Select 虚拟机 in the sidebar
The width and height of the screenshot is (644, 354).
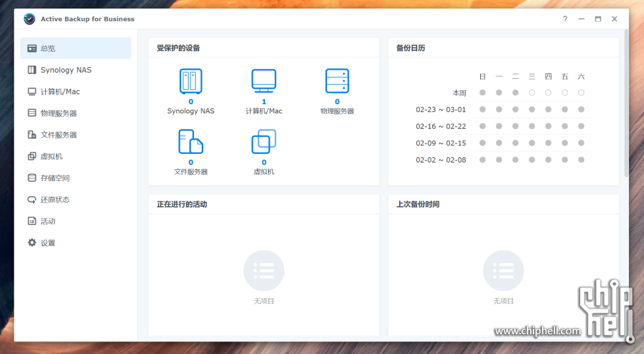point(76,157)
